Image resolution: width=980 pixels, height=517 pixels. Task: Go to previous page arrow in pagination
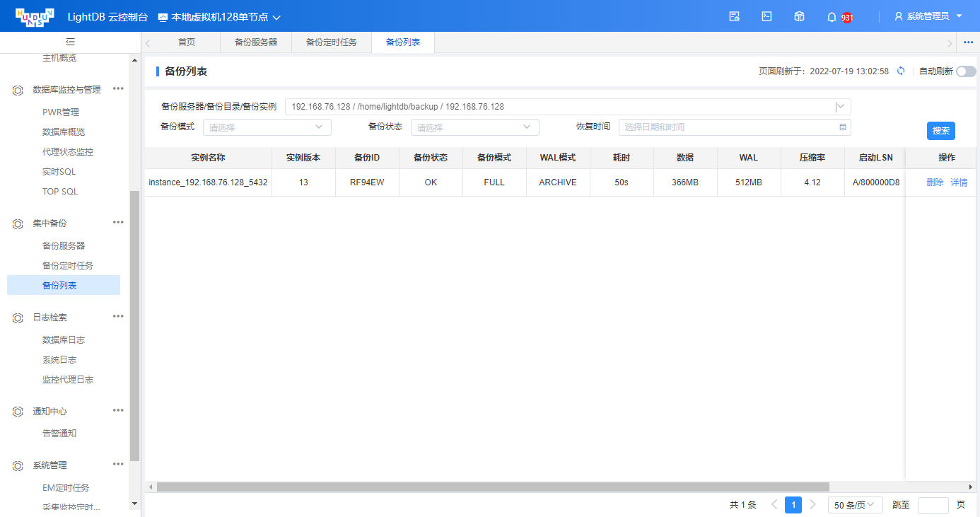[x=774, y=505]
